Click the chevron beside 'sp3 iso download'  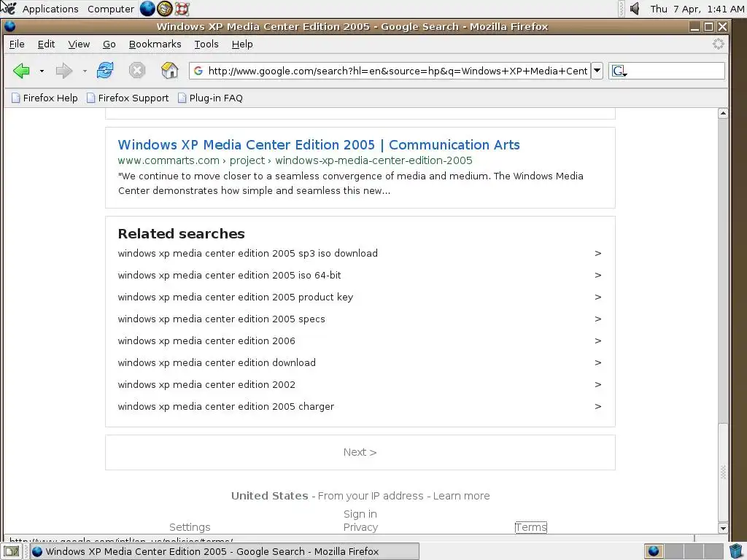598,253
